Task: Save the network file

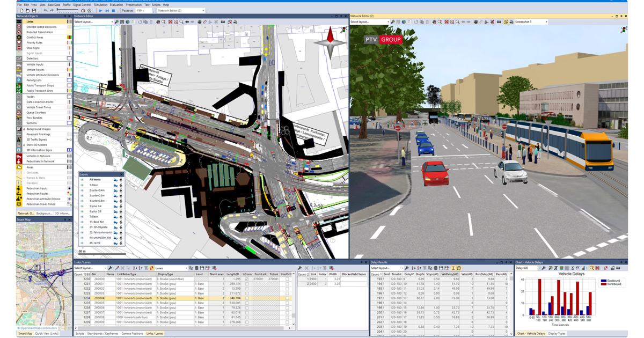Action: click(33, 10)
